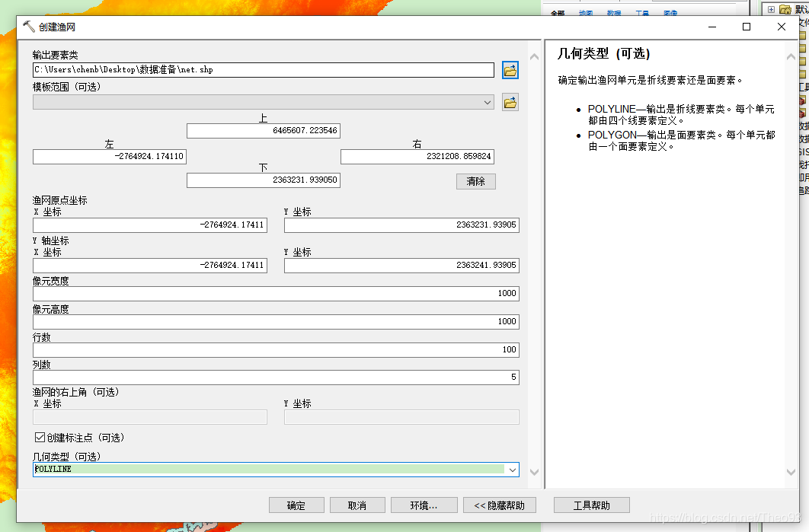
Task: Open the 几何类型 POLYLINE dropdown
Action: (513, 470)
